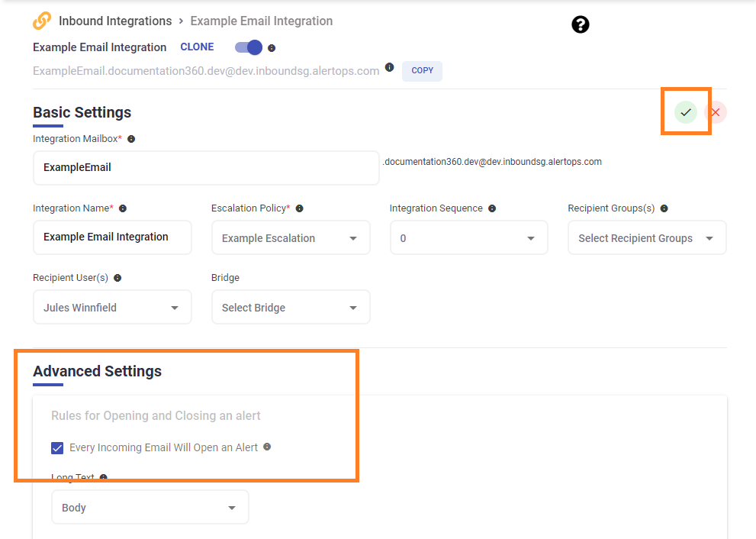This screenshot has width=756, height=539.
Task: Click the green checkmark save icon
Action: coord(686,112)
